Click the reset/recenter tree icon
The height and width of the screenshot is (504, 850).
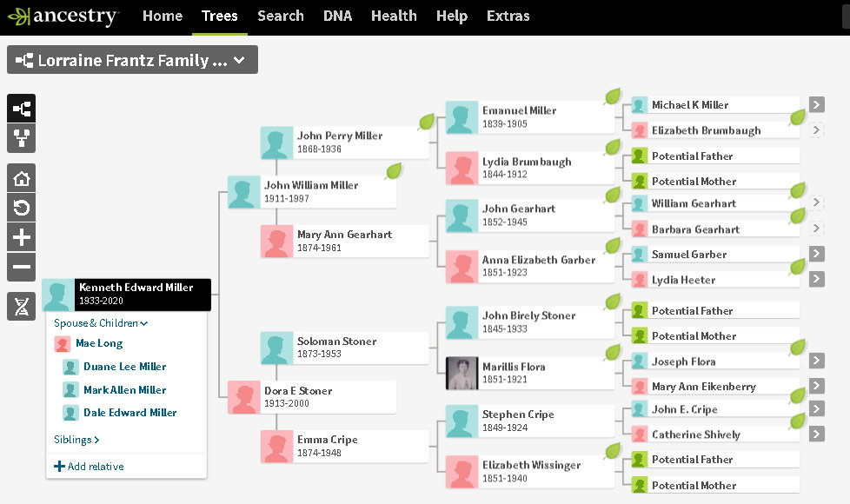22,209
